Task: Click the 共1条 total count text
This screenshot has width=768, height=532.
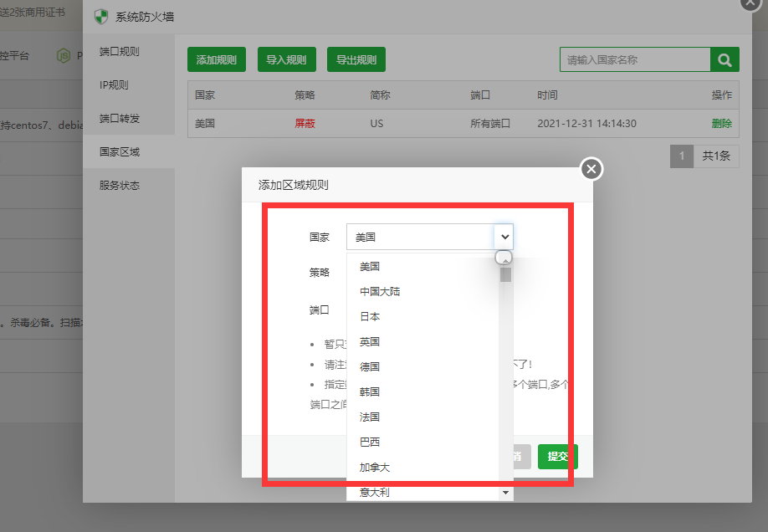Action: [x=716, y=156]
